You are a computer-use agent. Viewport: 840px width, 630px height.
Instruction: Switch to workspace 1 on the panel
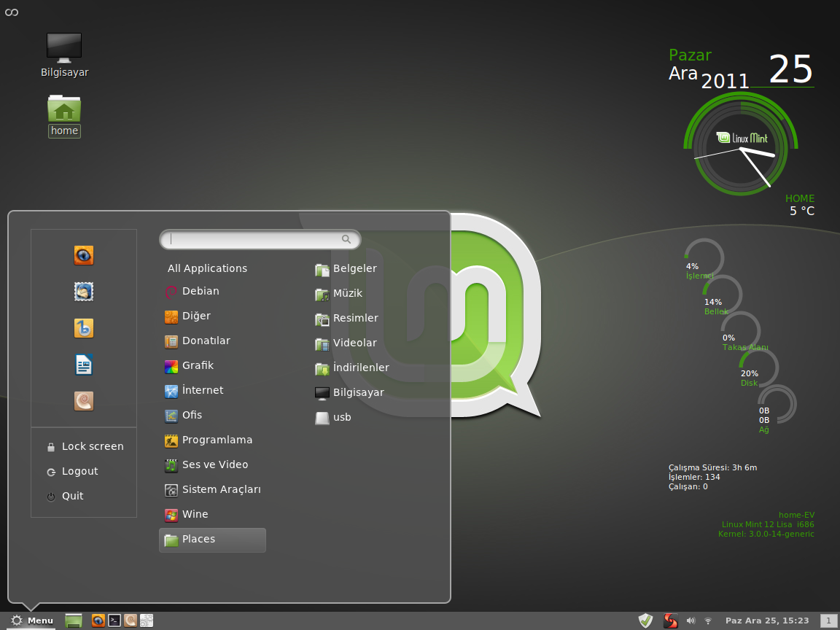(828, 621)
